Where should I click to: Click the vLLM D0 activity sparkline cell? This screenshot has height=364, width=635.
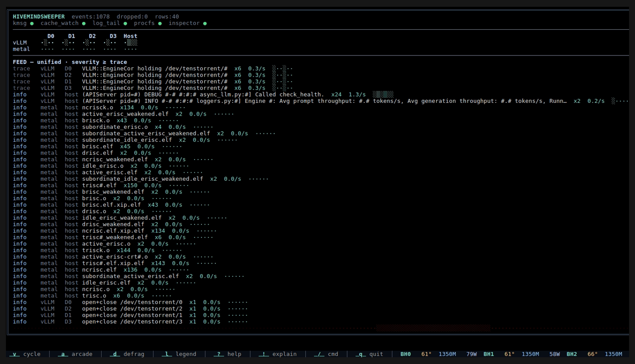click(x=47, y=43)
